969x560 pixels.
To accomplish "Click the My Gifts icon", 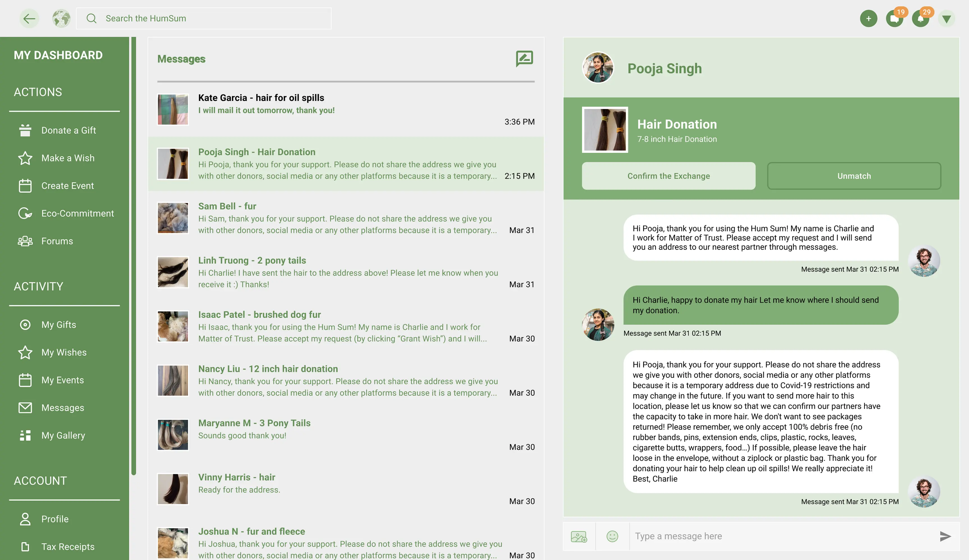I will 26,325.
